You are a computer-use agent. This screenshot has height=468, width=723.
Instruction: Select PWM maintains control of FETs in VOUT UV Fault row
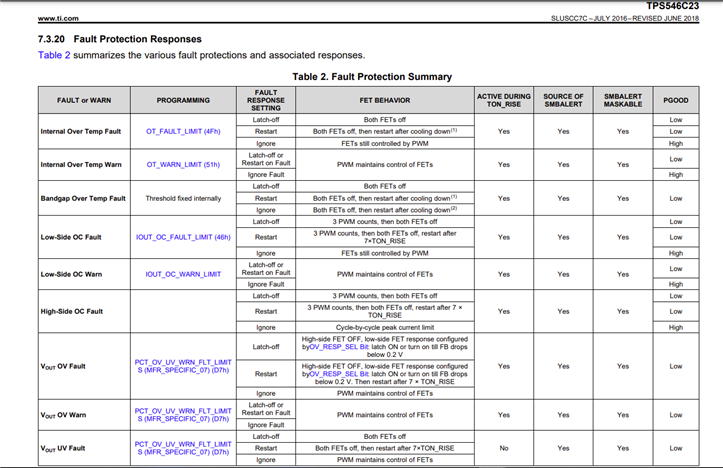click(x=385, y=460)
